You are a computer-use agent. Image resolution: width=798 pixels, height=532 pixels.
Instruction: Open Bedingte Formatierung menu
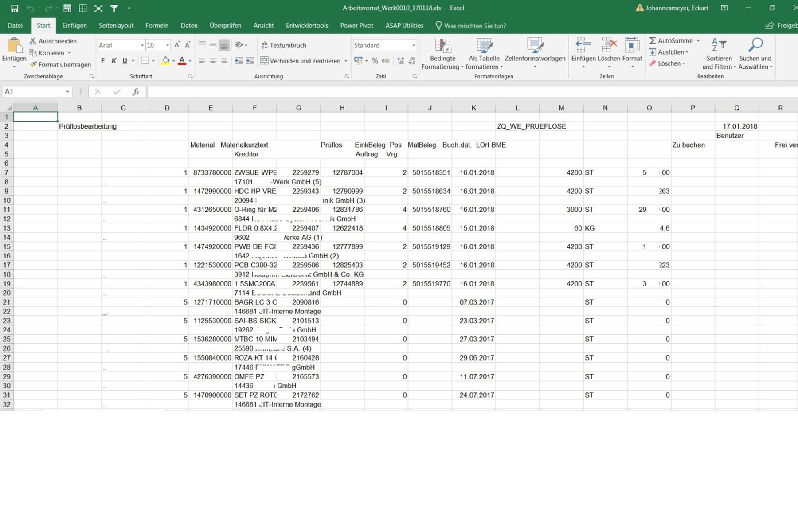click(442, 54)
